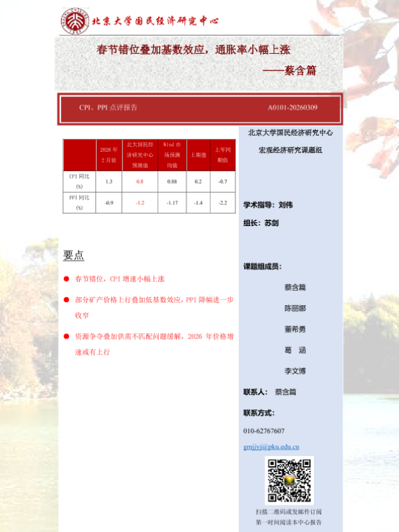Click the Peking University emblem logo
The image size is (399, 532).
tap(74, 21)
